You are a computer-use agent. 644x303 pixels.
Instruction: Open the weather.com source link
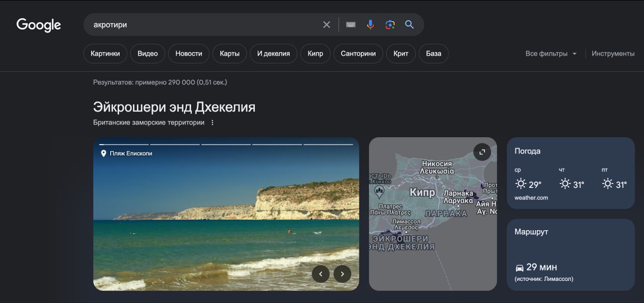(531, 198)
